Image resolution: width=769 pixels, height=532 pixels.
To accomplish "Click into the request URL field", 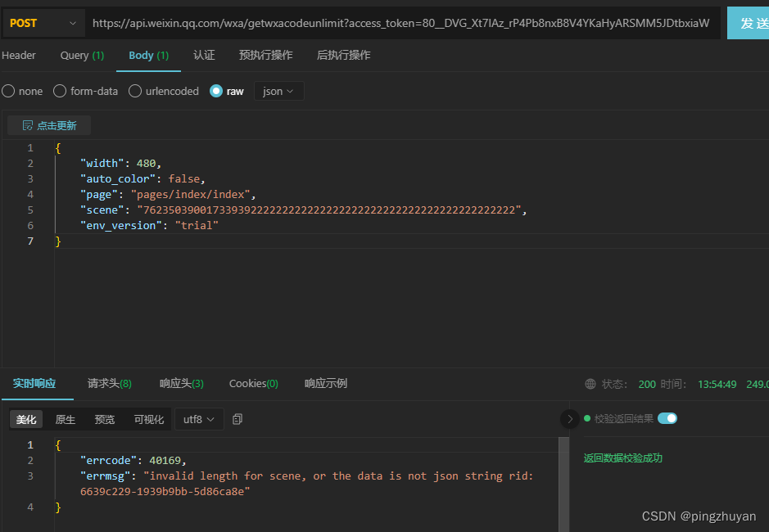I will (402, 23).
